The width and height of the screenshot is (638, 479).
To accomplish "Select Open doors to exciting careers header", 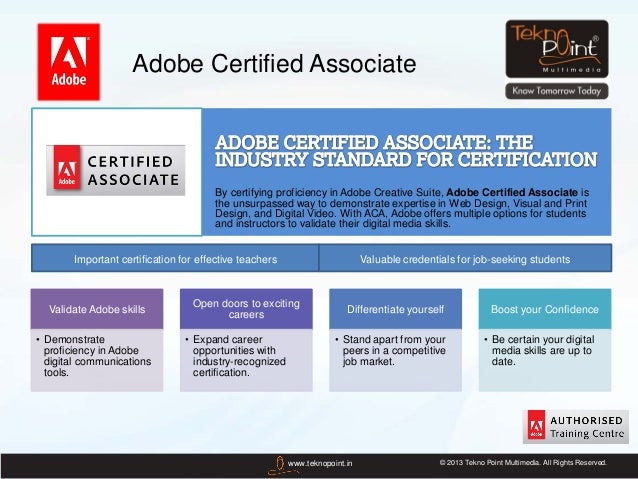I will click(246, 309).
